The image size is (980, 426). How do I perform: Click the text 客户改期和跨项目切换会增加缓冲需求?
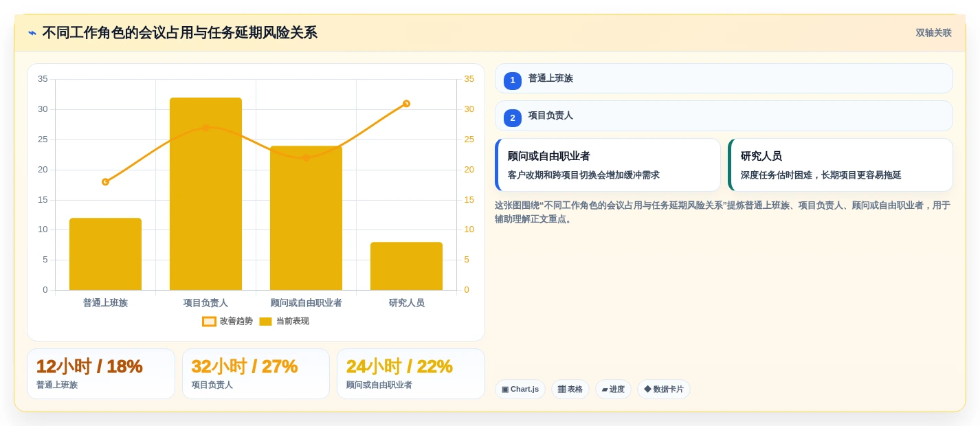[583, 175]
